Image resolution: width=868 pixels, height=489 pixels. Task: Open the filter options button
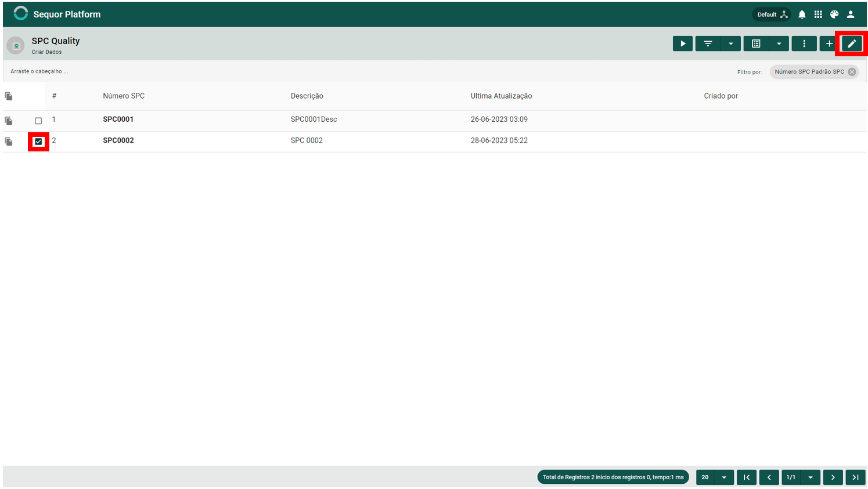pos(708,44)
